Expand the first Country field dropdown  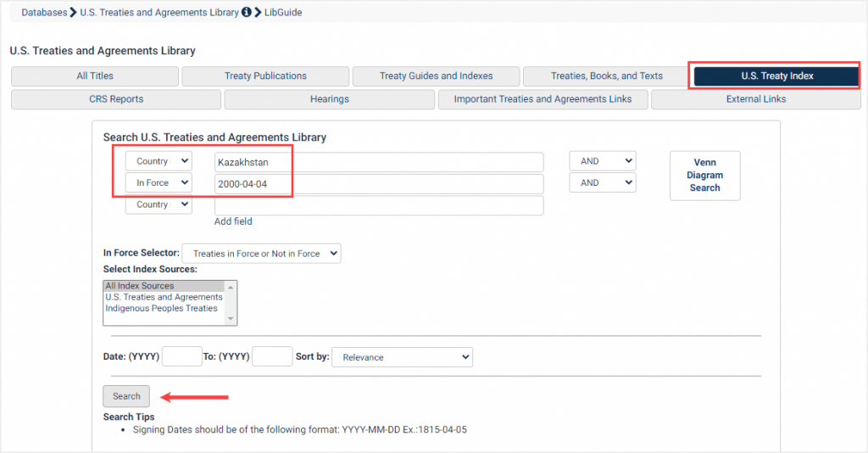(159, 161)
